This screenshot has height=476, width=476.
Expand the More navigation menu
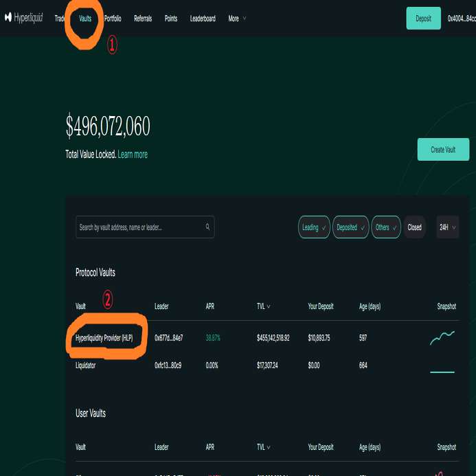[x=237, y=19]
